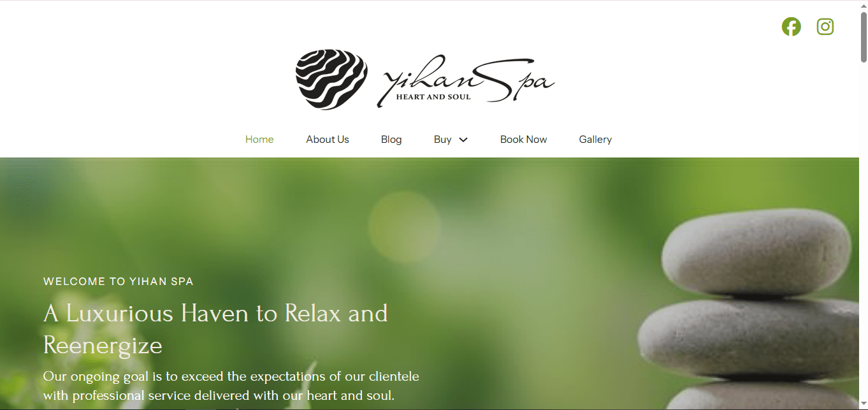Screen dimensions: 868x410
Task: Open the Book Now link
Action: (523, 140)
